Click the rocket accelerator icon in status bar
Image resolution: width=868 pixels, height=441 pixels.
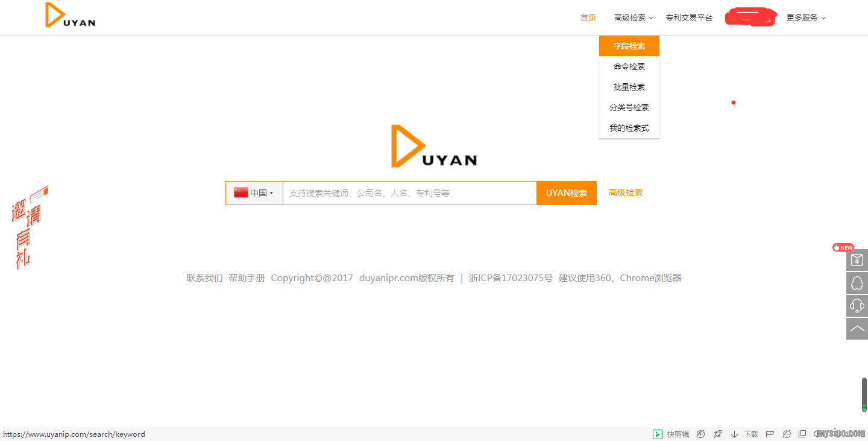tap(717, 434)
